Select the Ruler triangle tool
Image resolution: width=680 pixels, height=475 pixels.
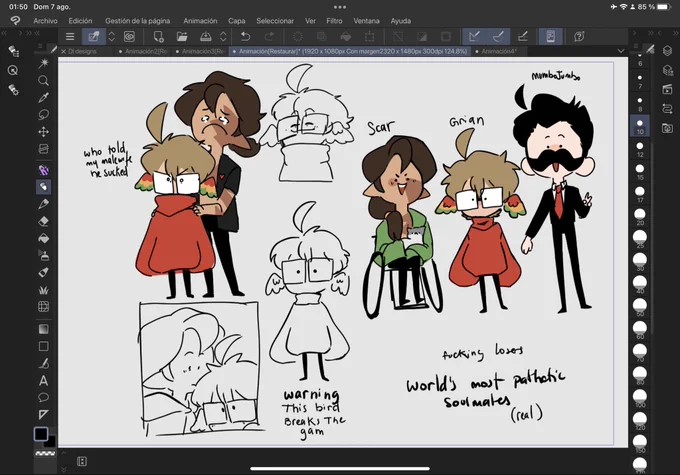(x=43, y=415)
